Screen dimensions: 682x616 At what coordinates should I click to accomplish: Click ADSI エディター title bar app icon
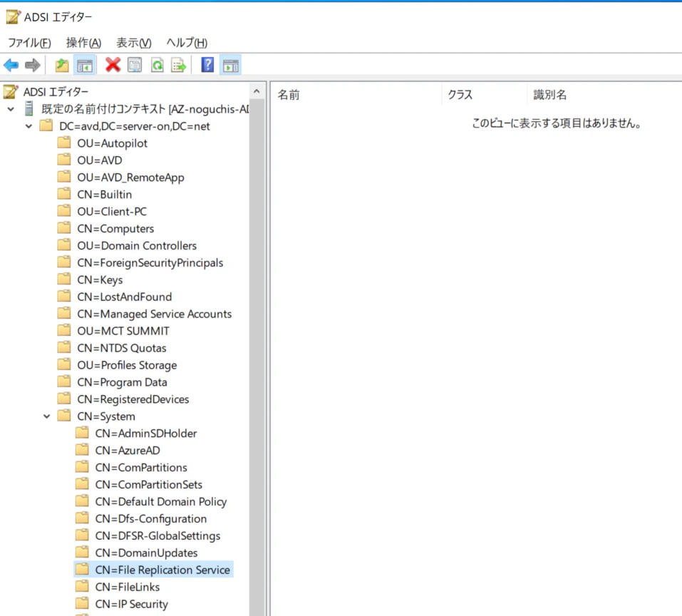click(13, 17)
